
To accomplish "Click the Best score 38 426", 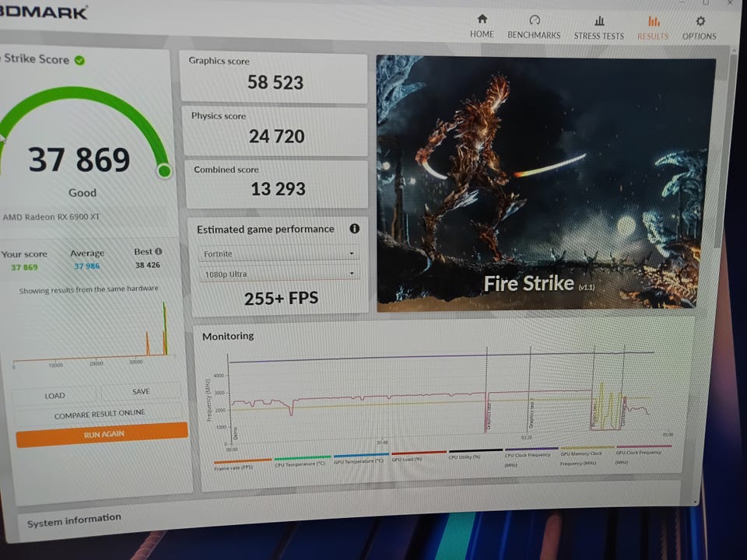I will click(x=148, y=264).
